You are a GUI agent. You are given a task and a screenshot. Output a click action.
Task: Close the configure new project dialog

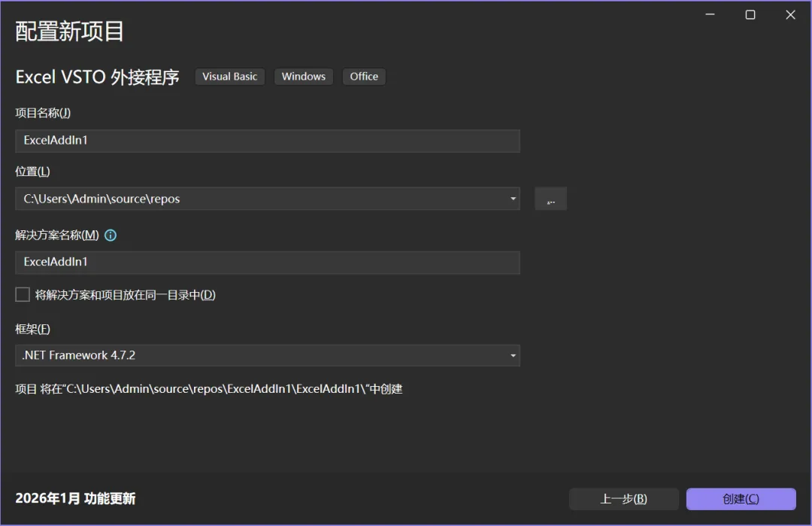coord(790,14)
